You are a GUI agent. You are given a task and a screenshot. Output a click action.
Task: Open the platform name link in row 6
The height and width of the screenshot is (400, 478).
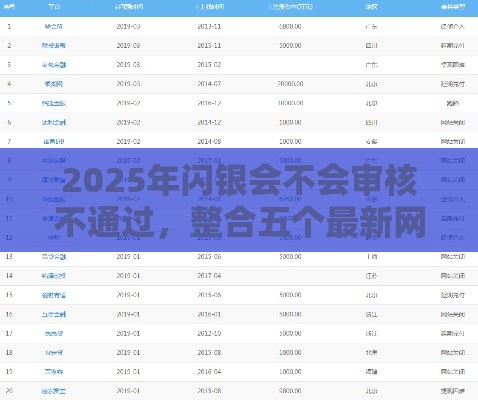54,123
